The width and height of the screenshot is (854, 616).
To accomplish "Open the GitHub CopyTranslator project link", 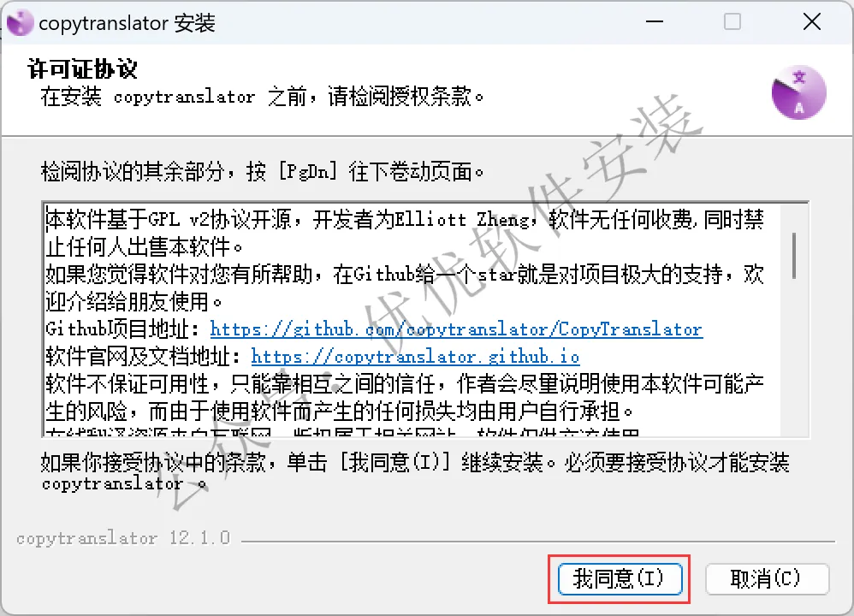I will tap(456, 329).
